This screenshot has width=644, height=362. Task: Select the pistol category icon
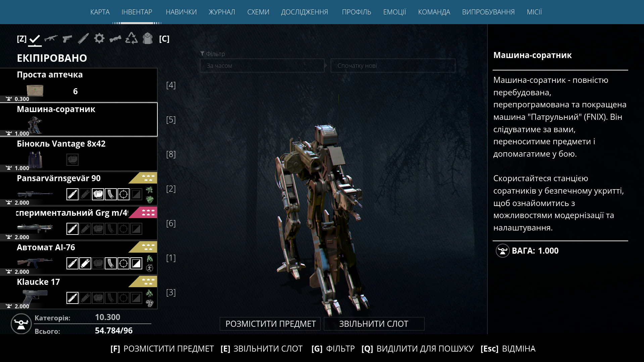(x=67, y=39)
